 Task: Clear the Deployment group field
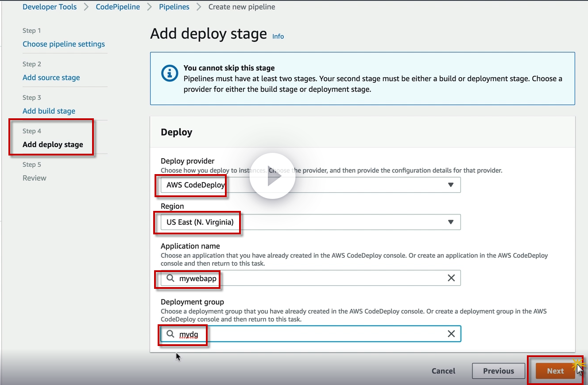(x=451, y=334)
